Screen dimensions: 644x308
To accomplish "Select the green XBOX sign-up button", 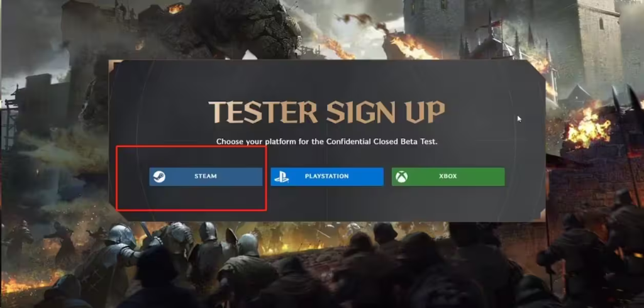I will click(x=448, y=177).
